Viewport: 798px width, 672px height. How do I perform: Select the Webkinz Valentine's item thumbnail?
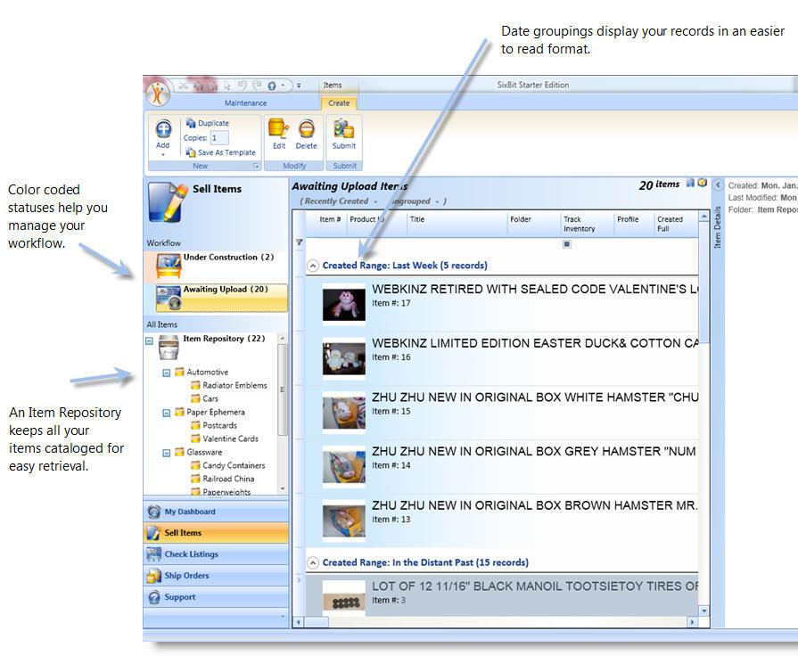[x=343, y=304]
